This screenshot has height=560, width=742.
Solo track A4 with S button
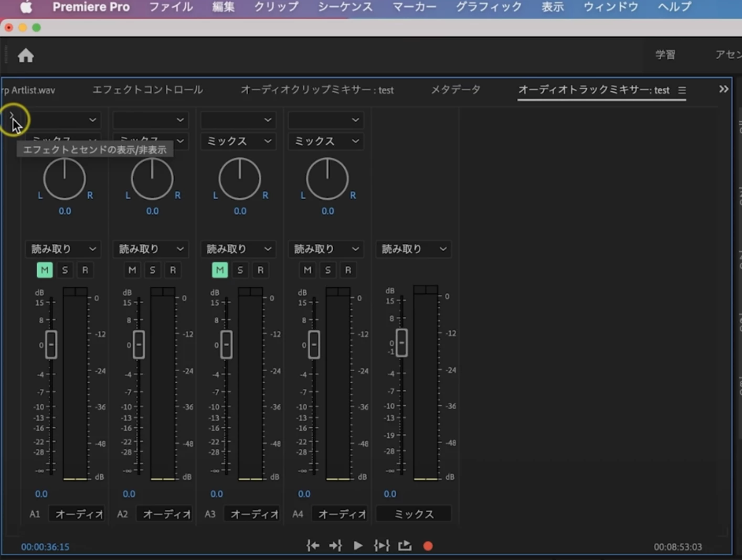[x=328, y=270]
